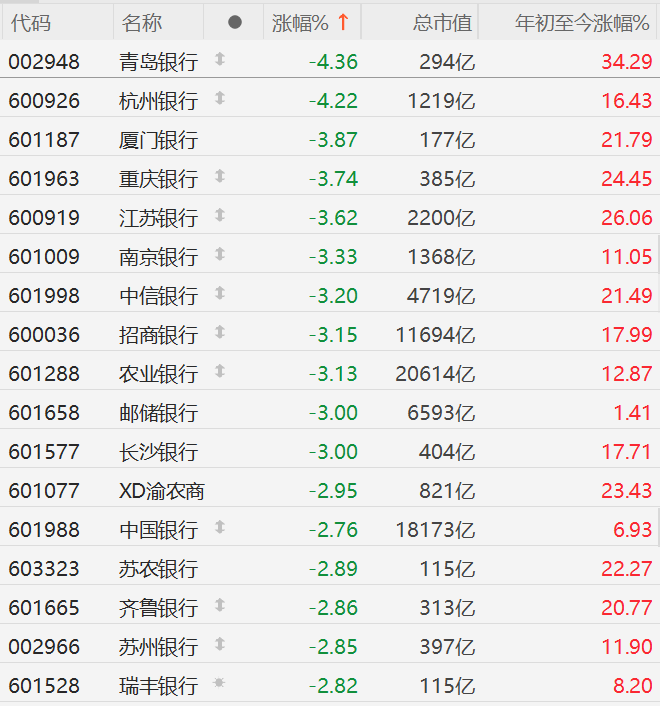The image size is (660, 706).
Task: Click the marker icon next to 青岛银行
Action: (x=220, y=59)
